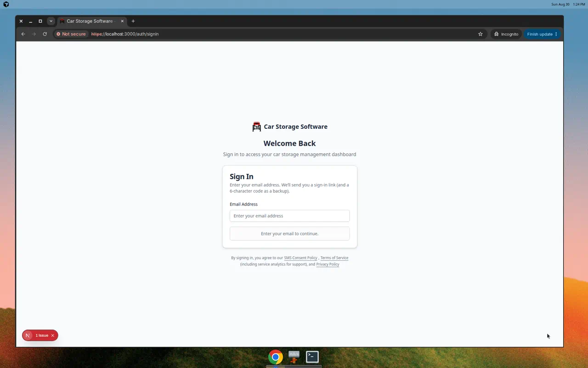Click the 'Car Storage Software' brand text
Image resolution: width=588 pixels, height=368 pixels.
tap(295, 126)
